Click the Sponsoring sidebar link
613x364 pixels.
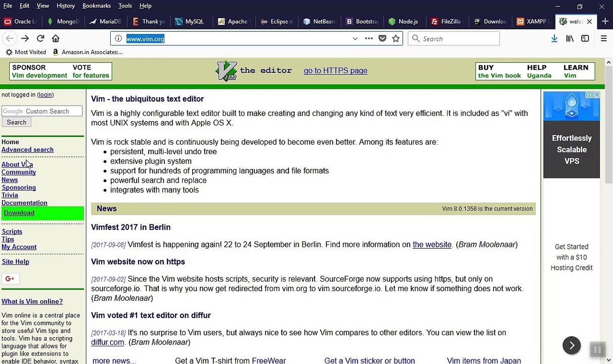coord(19,188)
